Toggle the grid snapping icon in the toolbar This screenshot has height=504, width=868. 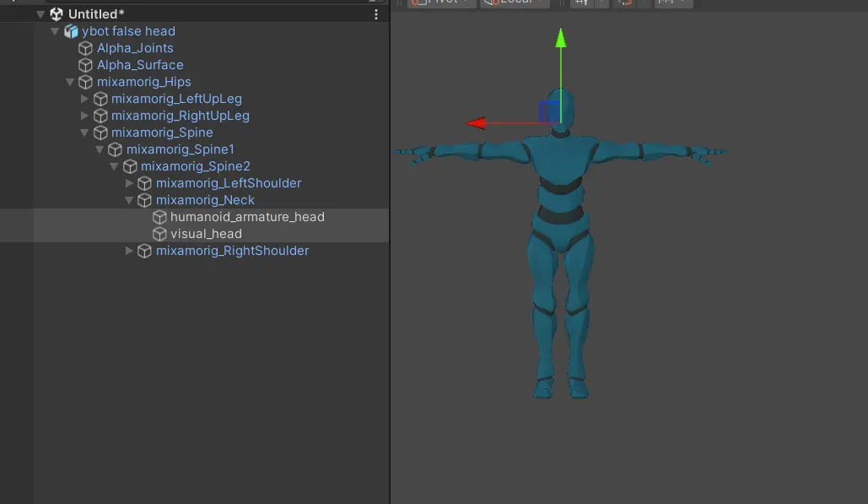click(x=581, y=3)
